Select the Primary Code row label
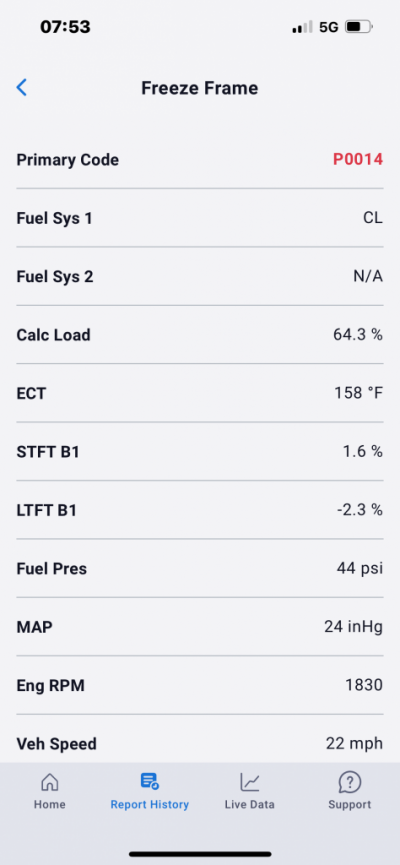Image resolution: width=400 pixels, height=865 pixels. (x=67, y=160)
